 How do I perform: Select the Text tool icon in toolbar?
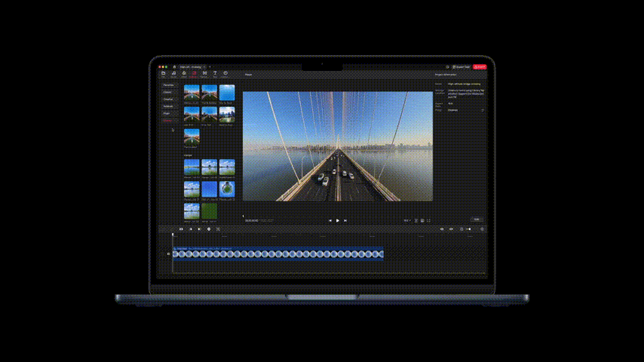point(215,74)
